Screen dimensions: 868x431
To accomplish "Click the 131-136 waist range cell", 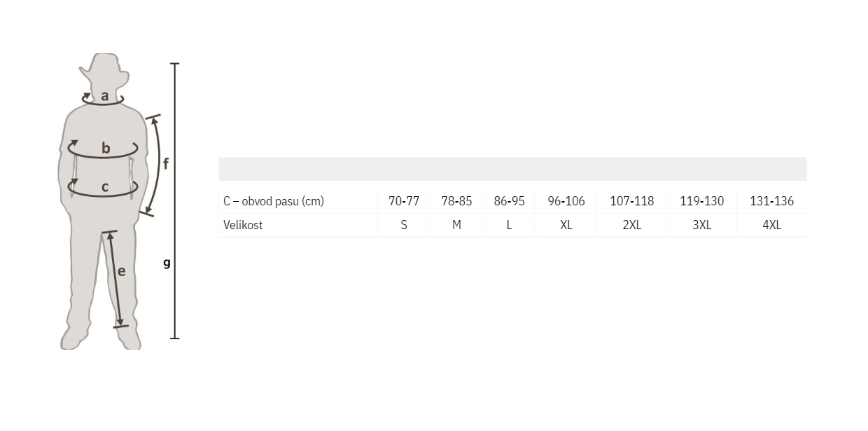I will click(x=772, y=201).
